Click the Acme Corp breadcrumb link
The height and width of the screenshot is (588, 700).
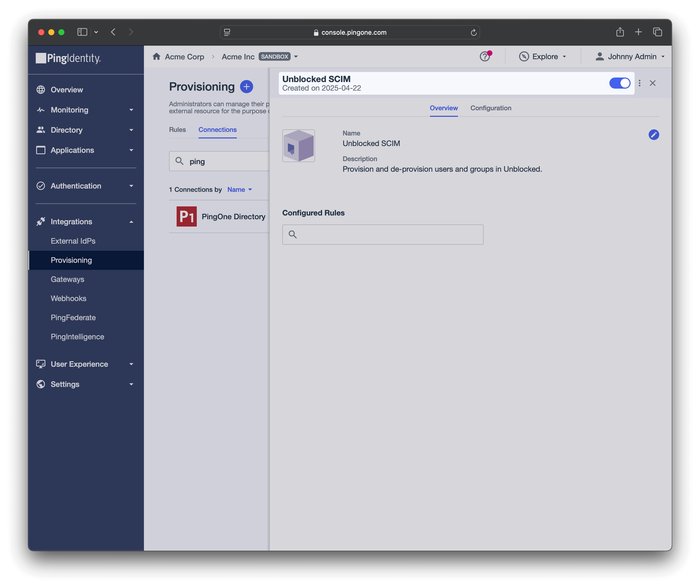(x=184, y=57)
